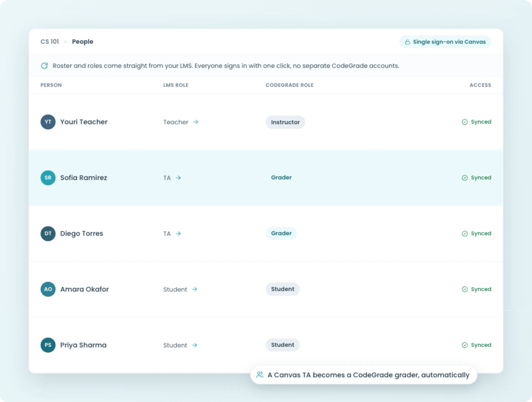Open Youri Teacher's name
532x402 pixels.
(x=84, y=122)
